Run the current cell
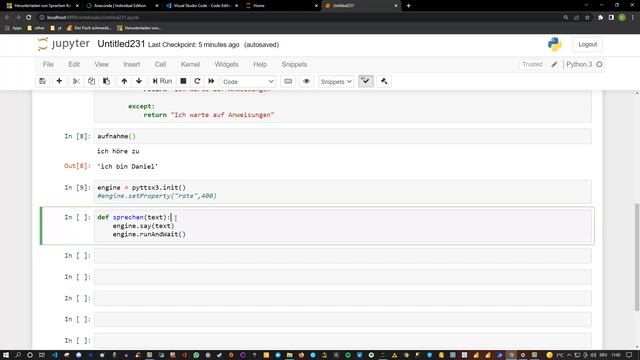 point(162,81)
